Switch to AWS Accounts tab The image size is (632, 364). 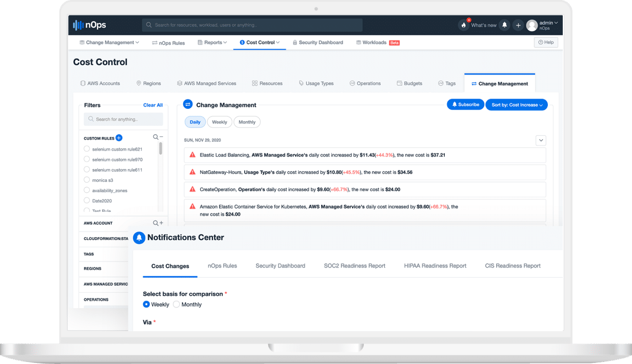100,84
